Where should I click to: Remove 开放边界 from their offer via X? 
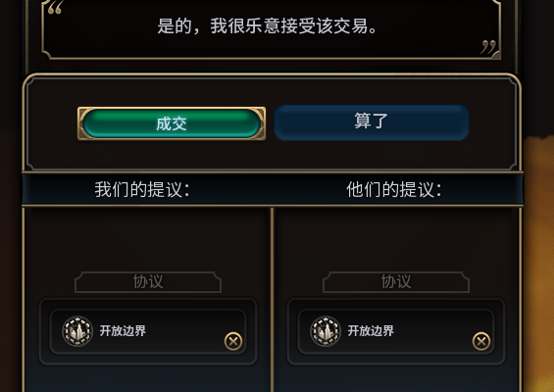point(481,341)
